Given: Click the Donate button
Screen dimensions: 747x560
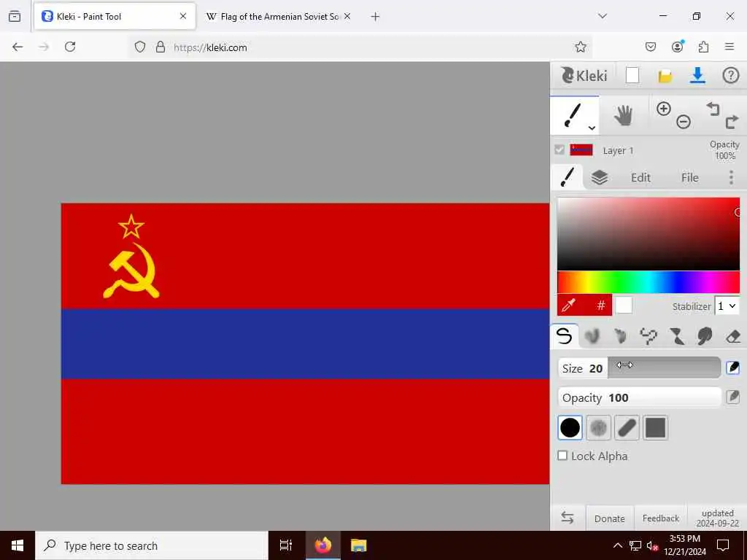Looking at the screenshot, I should (x=609, y=518).
